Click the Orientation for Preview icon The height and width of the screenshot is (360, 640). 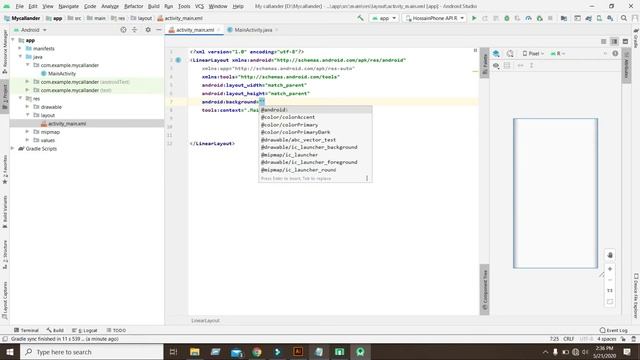[x=510, y=53]
